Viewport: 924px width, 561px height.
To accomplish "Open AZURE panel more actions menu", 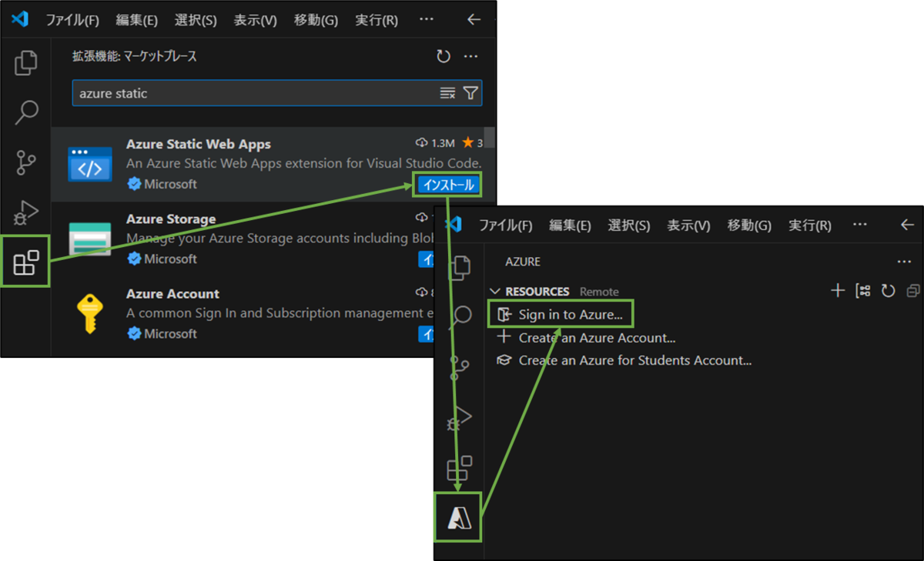I will 904,262.
